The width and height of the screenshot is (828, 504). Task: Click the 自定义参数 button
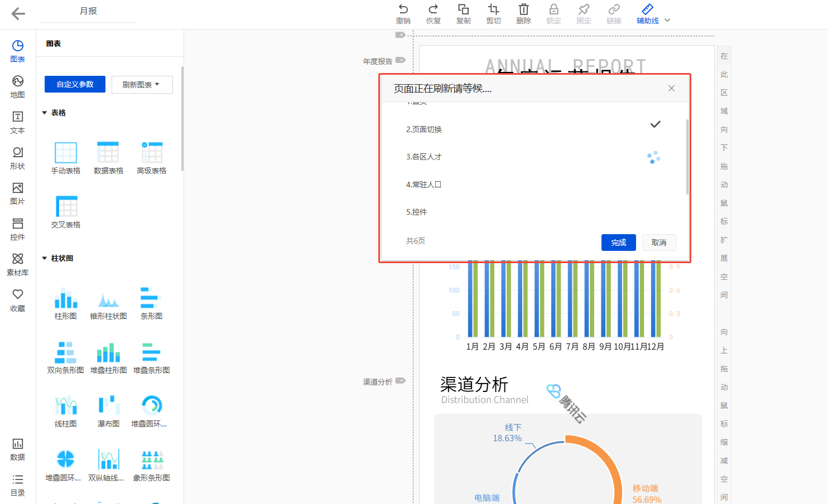[x=75, y=84]
